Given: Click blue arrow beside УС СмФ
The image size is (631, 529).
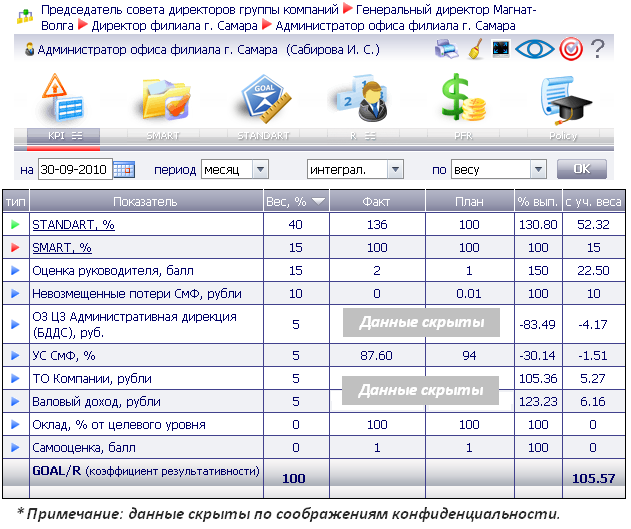Looking at the screenshot, I should pos(15,355).
